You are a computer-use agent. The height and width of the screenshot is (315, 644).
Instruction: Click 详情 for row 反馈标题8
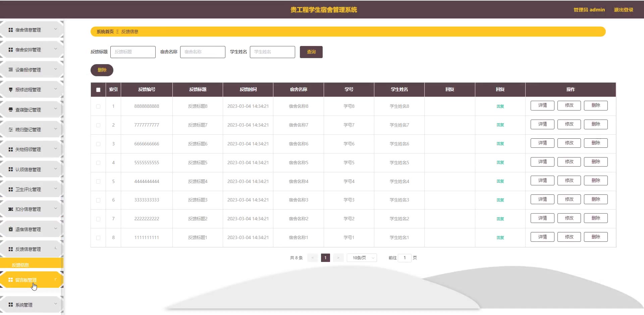pyautogui.click(x=542, y=105)
